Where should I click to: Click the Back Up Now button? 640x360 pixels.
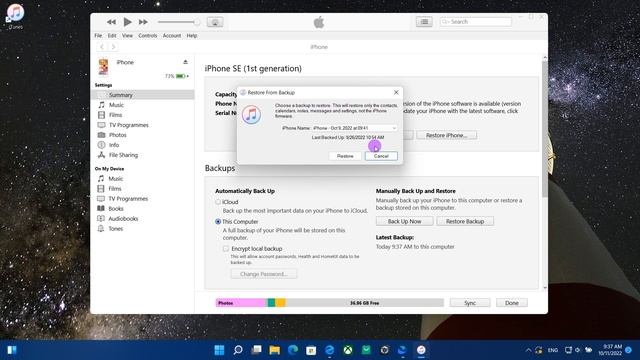[404, 221]
